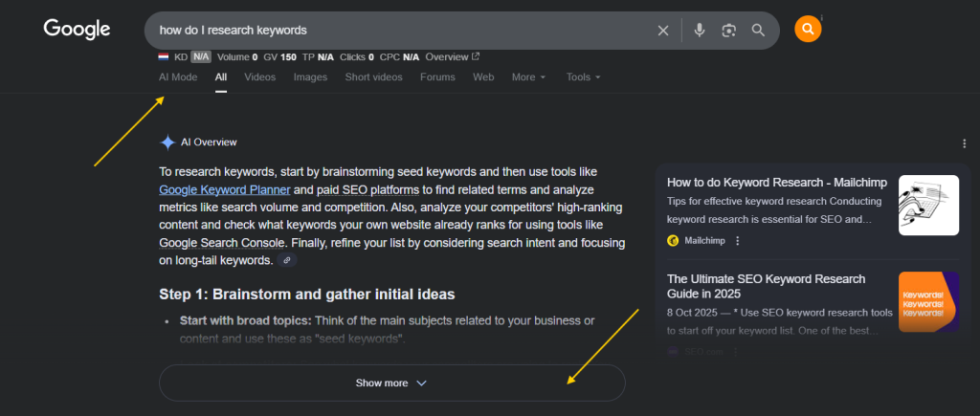Switch to the AI Mode tab
Image resolution: width=980 pixels, height=416 pixels.
pyautogui.click(x=178, y=77)
